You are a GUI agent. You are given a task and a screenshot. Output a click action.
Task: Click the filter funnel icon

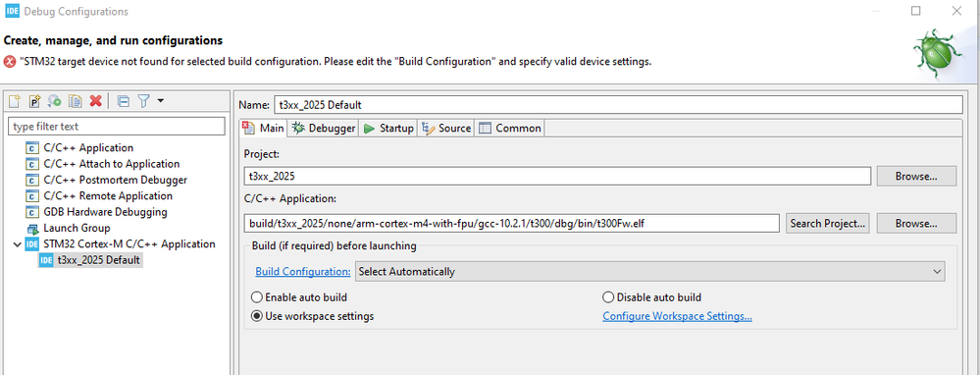tap(144, 101)
